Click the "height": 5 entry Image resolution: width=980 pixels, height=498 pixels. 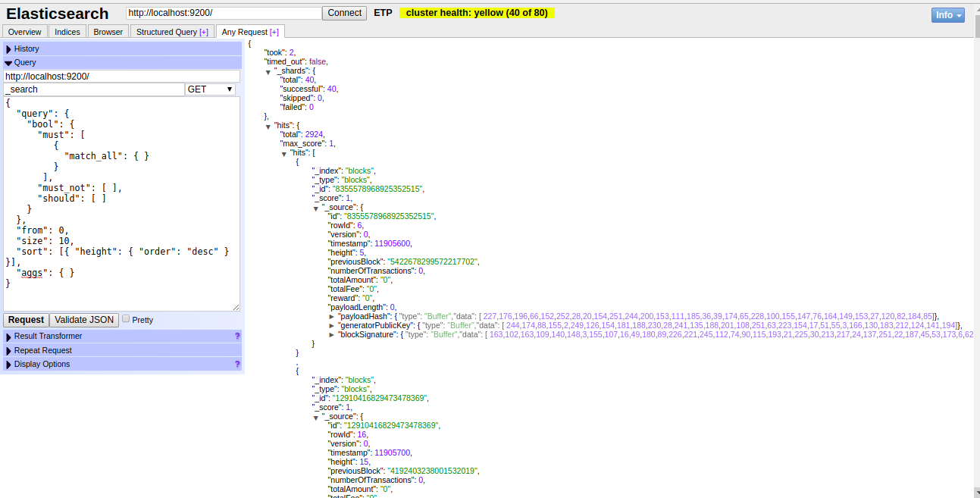pyautogui.click(x=347, y=252)
